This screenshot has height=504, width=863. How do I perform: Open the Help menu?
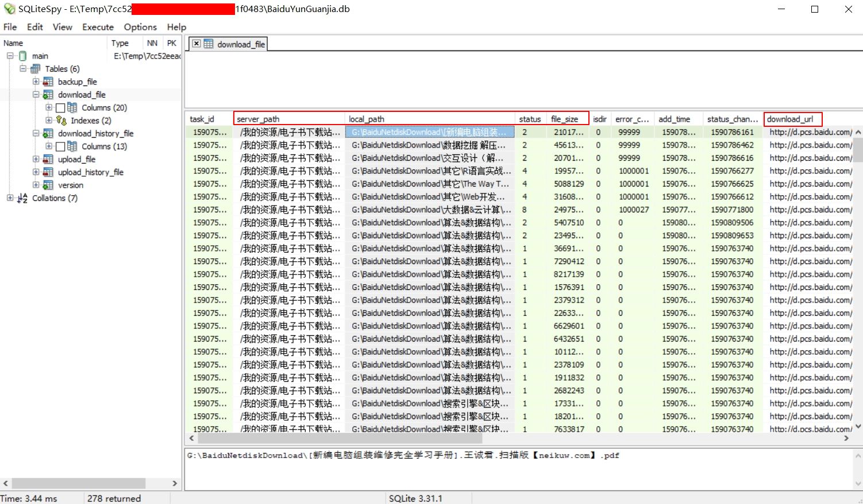point(176,27)
